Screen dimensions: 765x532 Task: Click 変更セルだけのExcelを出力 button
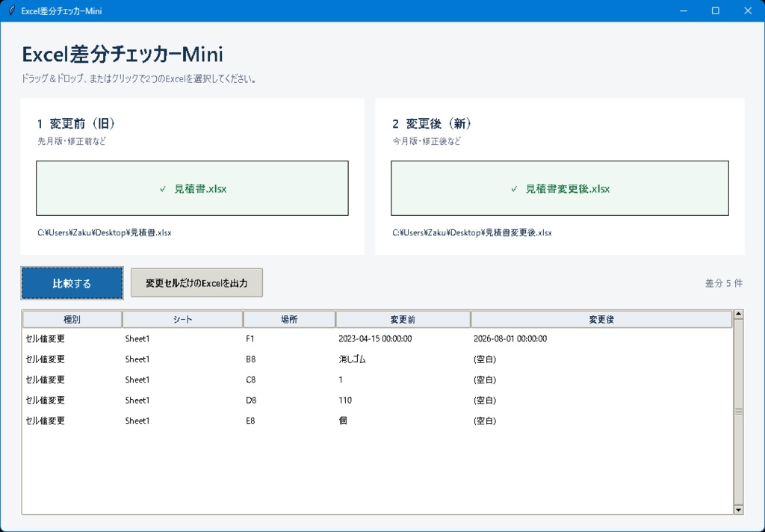click(196, 283)
